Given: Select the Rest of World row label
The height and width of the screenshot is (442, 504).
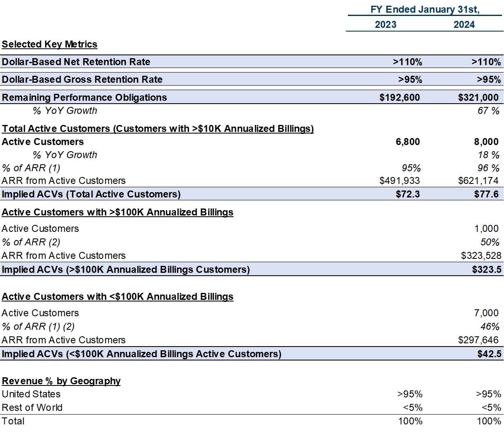Looking at the screenshot, I should click(x=32, y=408).
